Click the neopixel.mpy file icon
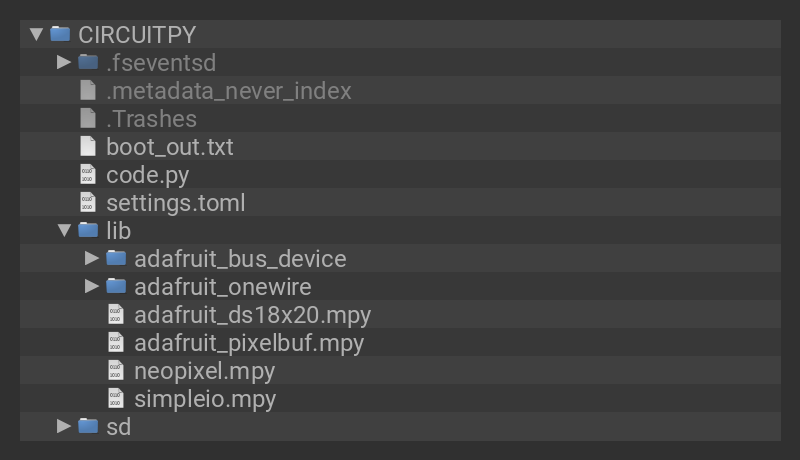Screen dimensions: 800x460 click(116, 371)
